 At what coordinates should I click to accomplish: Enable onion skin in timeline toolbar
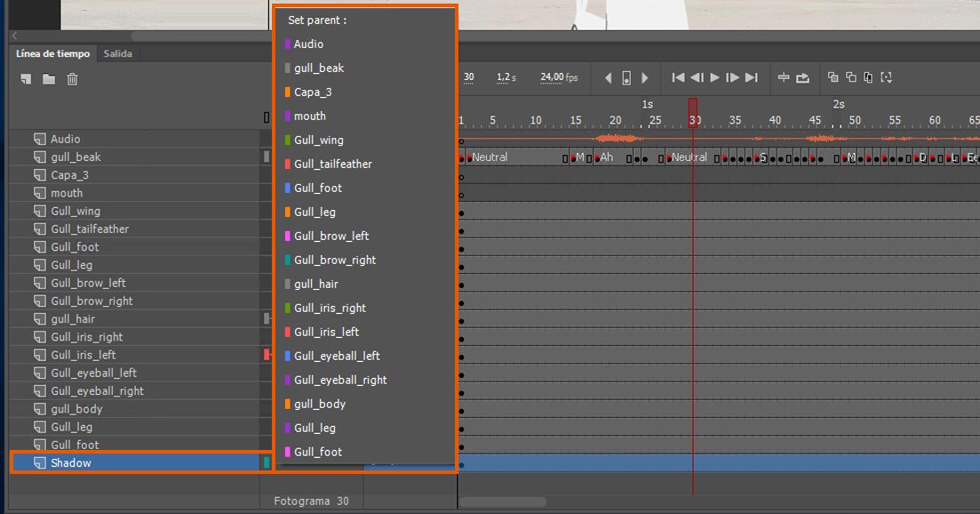point(833,77)
